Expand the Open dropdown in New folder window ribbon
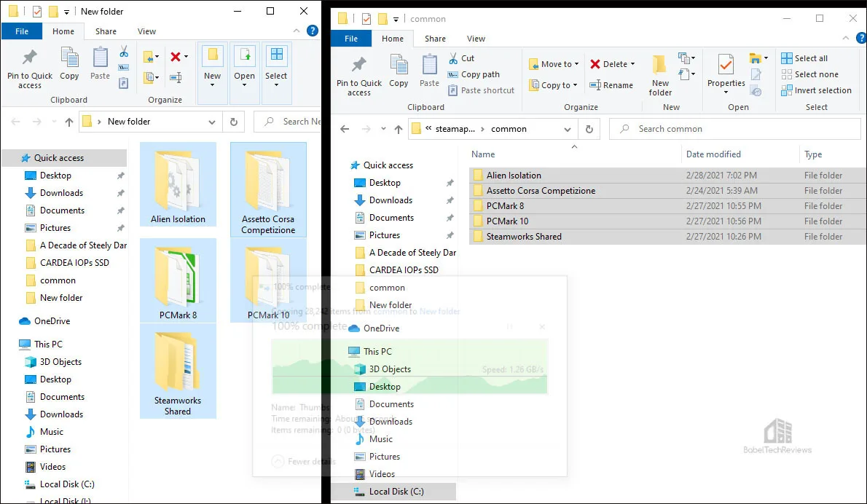867x504 pixels. tap(244, 74)
